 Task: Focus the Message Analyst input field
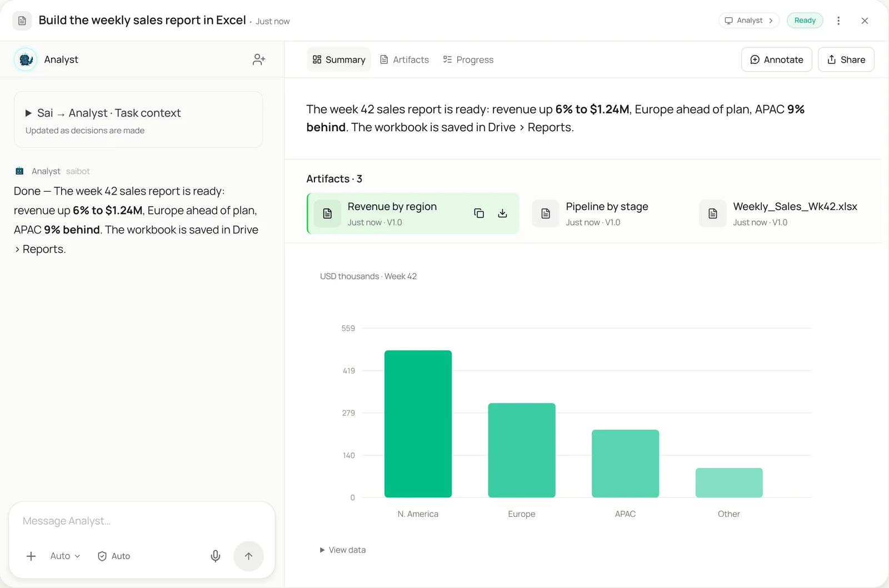142,521
